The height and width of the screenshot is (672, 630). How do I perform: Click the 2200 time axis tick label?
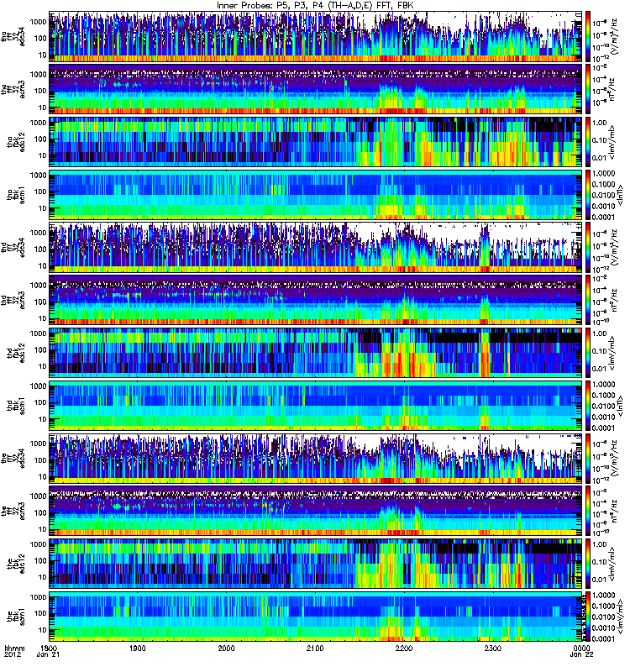404,648
